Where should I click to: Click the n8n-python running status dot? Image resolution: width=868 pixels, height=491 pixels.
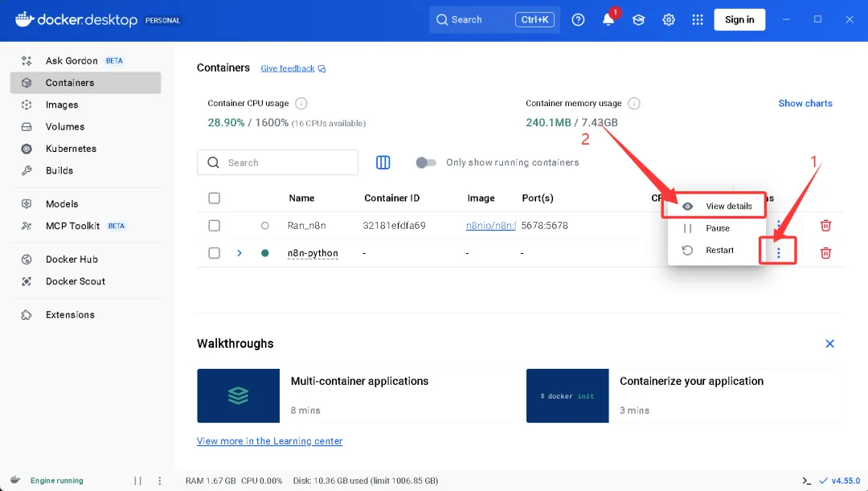pyautogui.click(x=265, y=253)
